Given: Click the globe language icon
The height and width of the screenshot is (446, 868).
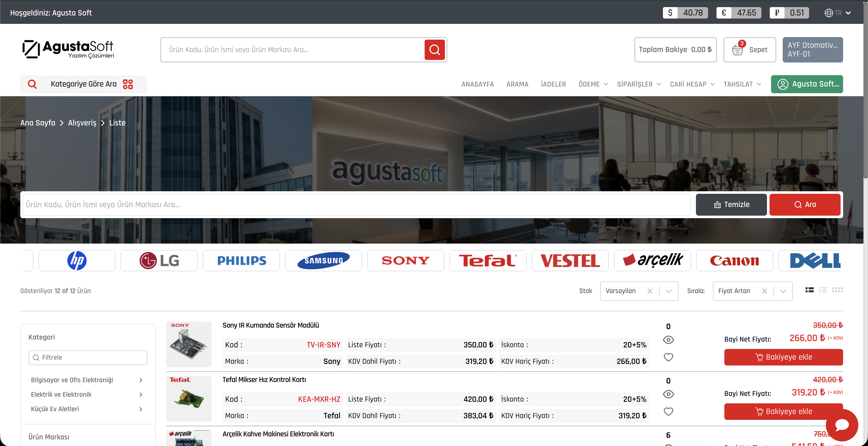Looking at the screenshot, I should (x=829, y=13).
